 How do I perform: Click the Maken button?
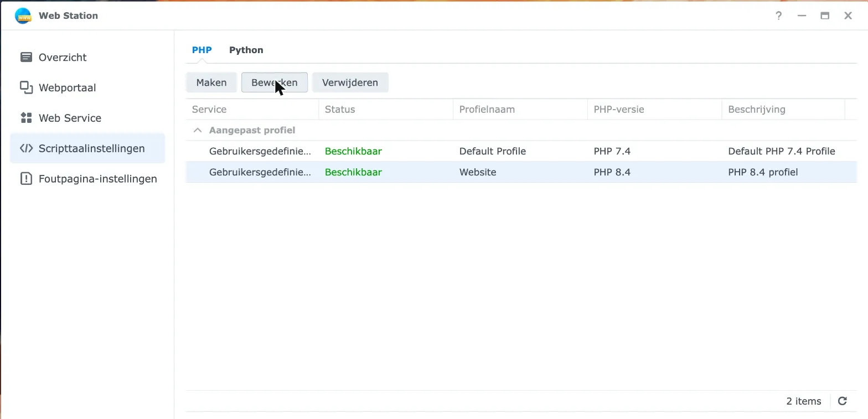(x=211, y=82)
